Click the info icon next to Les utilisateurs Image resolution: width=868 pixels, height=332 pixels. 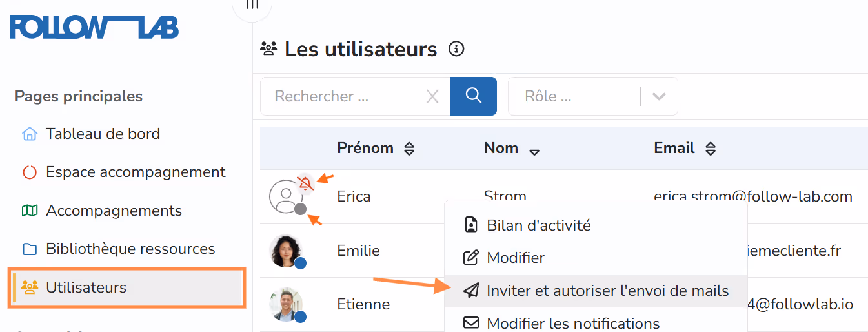pos(456,49)
